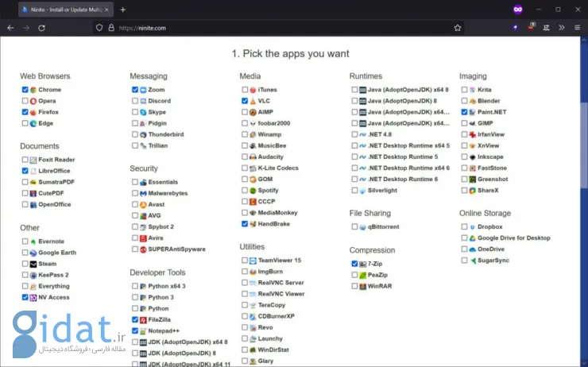Click the Blender icon in Imaging
Screen dimensions: 588x367
tap(473, 101)
